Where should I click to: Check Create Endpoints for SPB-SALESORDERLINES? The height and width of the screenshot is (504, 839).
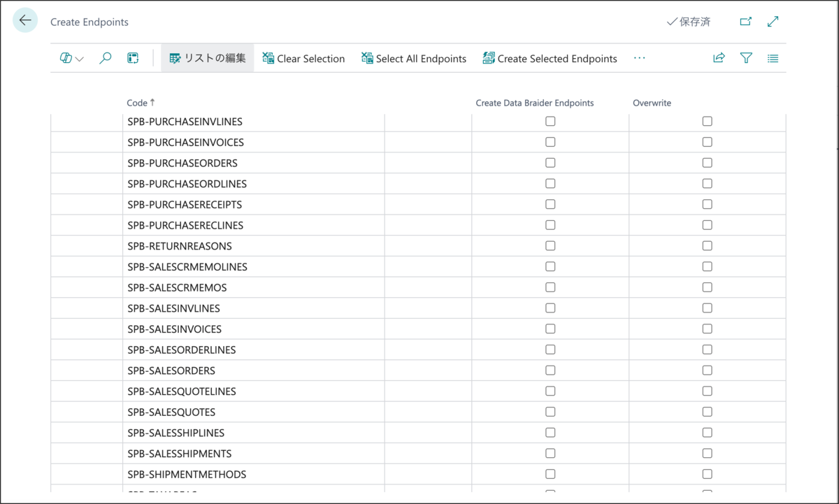pyautogui.click(x=550, y=350)
